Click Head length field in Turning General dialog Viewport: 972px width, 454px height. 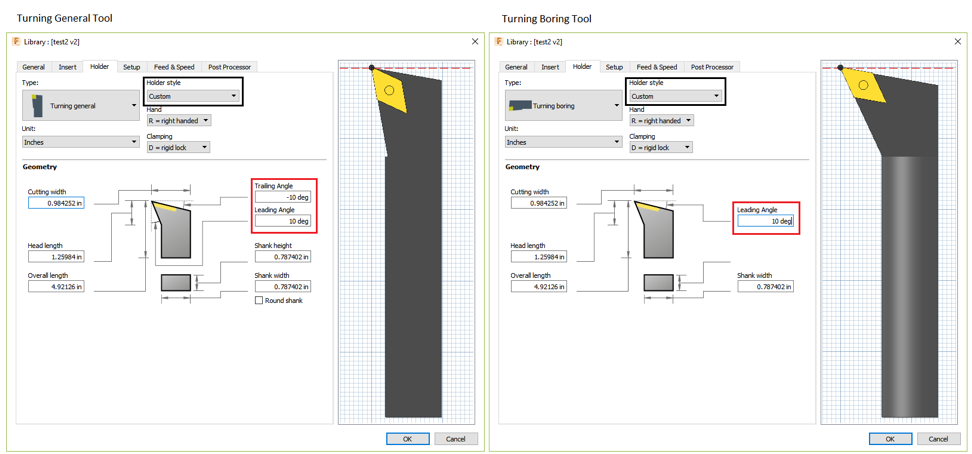click(56, 257)
